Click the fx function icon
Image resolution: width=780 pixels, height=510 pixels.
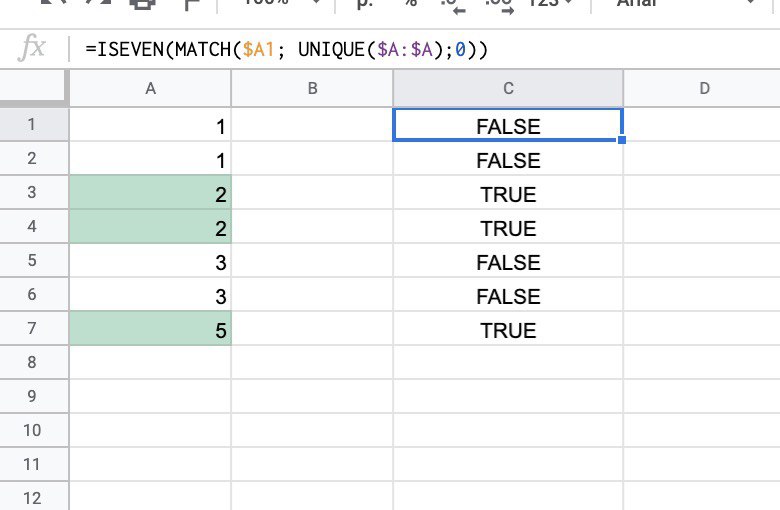(33, 48)
